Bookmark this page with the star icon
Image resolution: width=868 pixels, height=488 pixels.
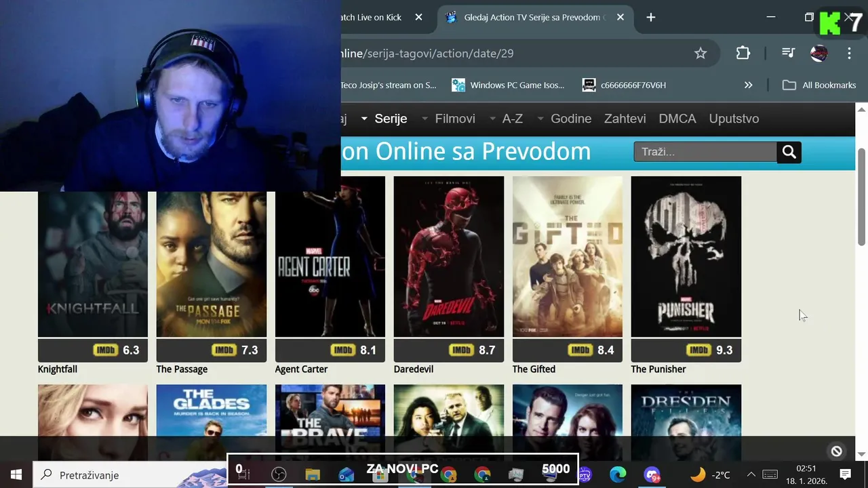pos(701,53)
